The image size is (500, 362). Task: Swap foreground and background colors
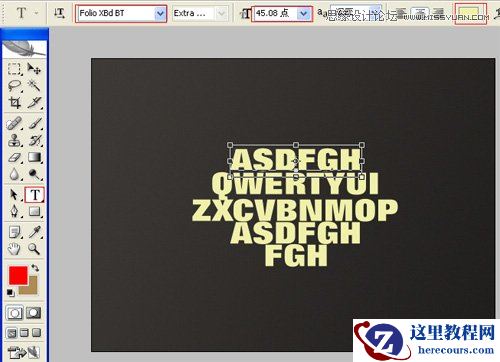point(35,267)
